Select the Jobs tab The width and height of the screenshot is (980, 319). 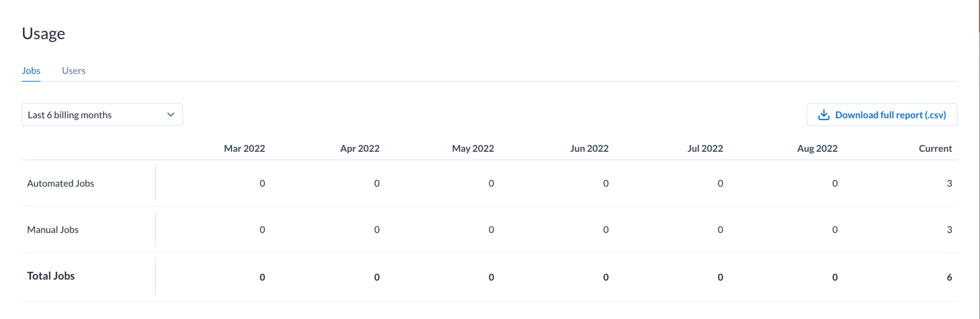tap(31, 71)
